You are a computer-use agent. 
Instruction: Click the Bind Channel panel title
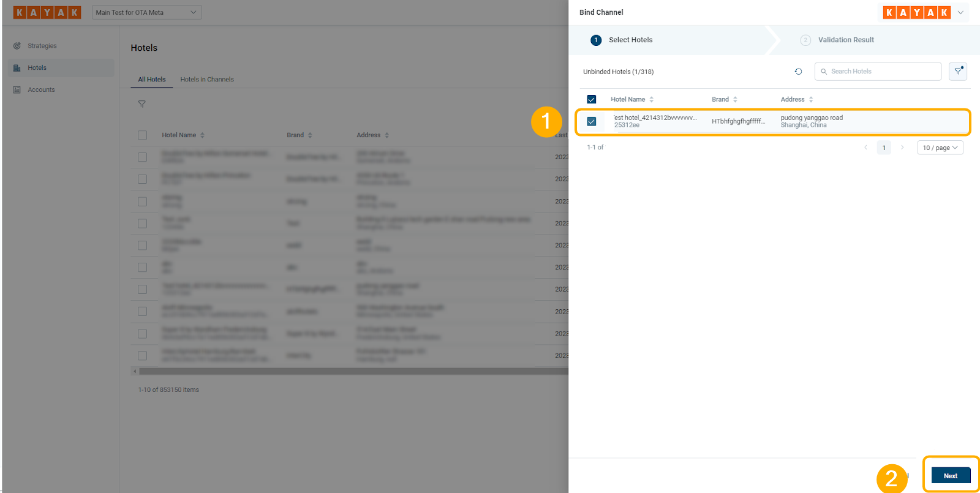pos(601,12)
